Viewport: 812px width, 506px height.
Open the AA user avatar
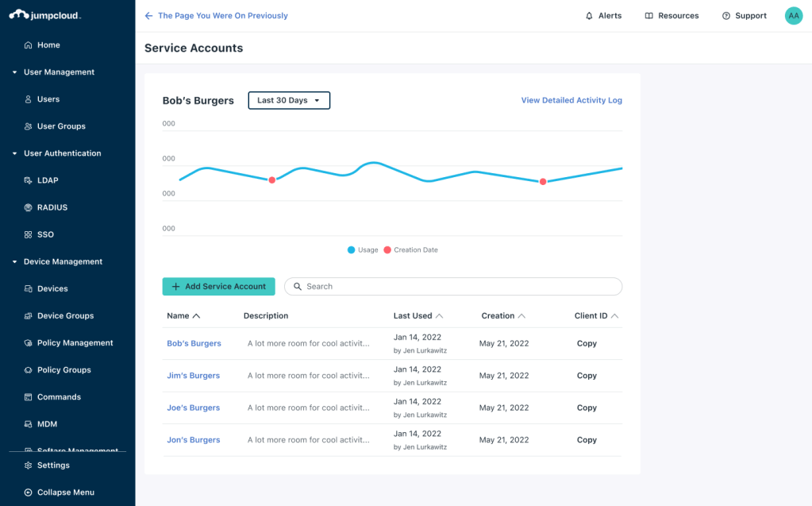(794, 16)
